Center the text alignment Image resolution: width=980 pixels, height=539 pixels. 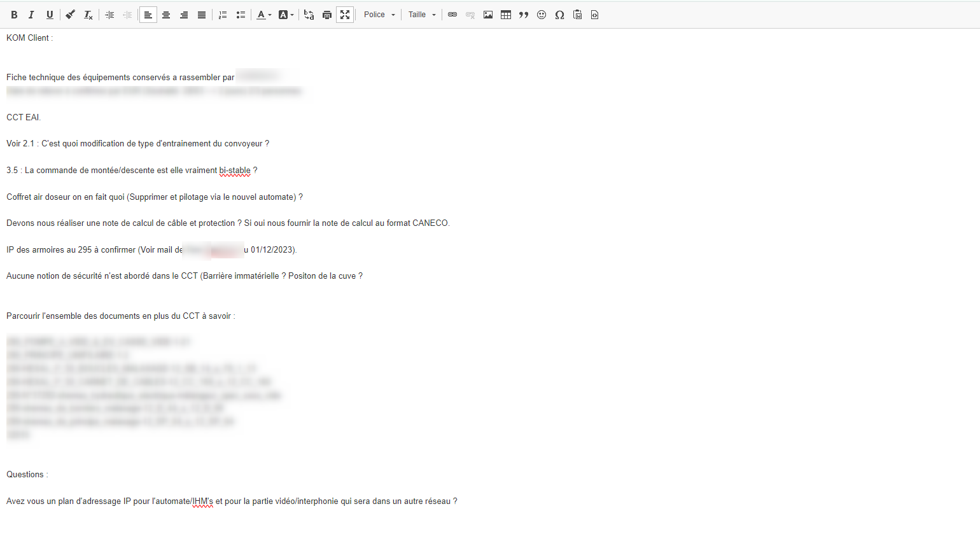pyautogui.click(x=166, y=15)
